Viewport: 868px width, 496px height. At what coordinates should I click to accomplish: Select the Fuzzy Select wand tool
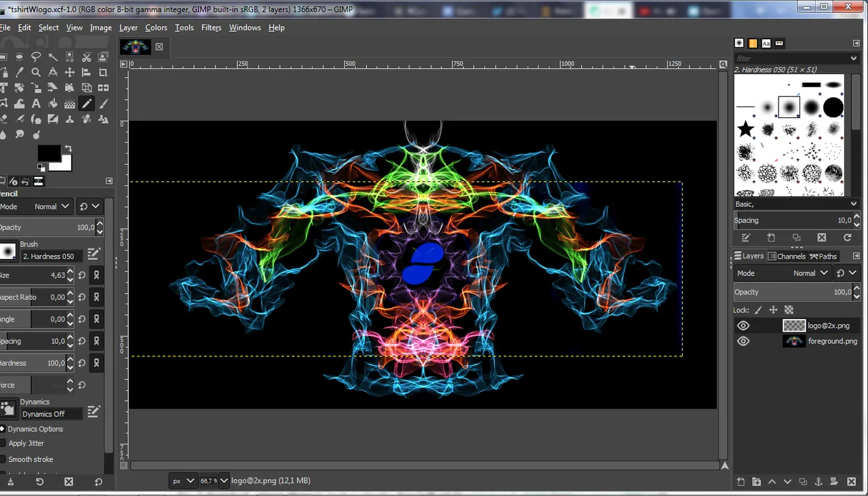click(x=53, y=57)
